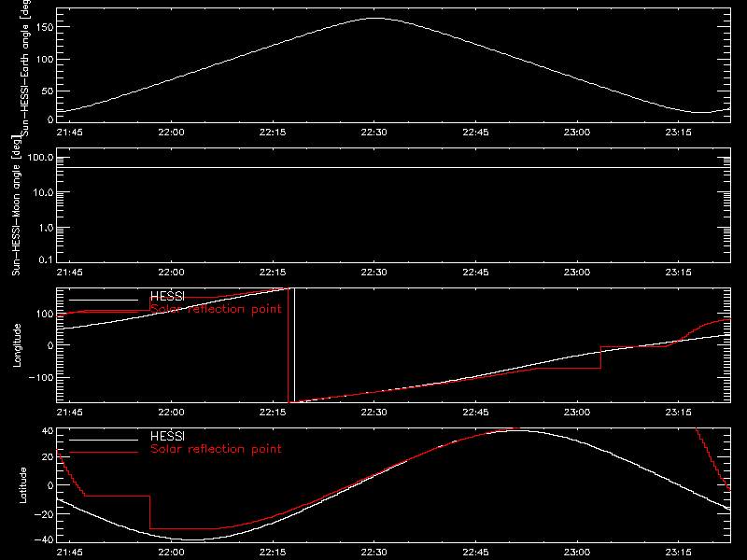The width and height of the screenshot is (747, 560).
Task: Click 22:45 time label under Latitude plot
Action: click(x=475, y=553)
